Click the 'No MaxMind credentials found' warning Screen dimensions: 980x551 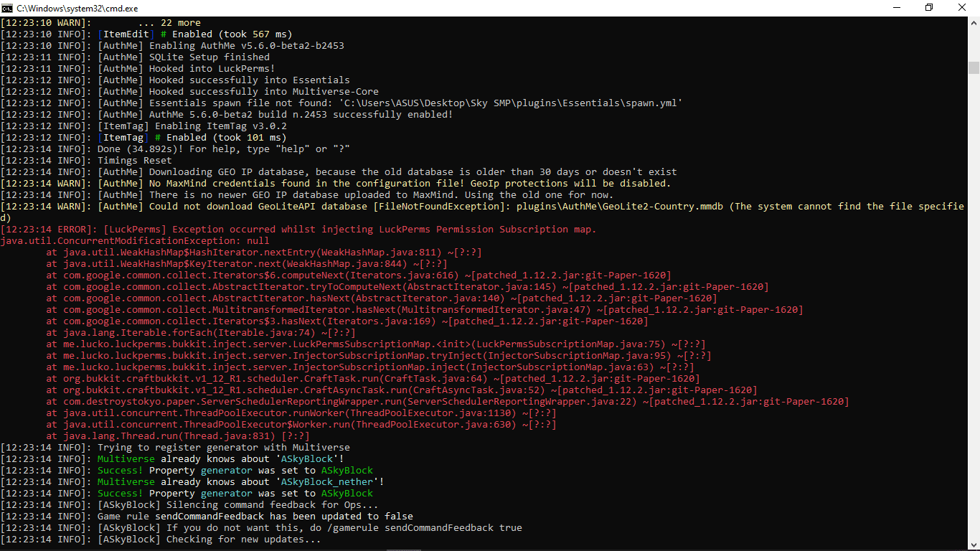pyautogui.click(x=336, y=184)
